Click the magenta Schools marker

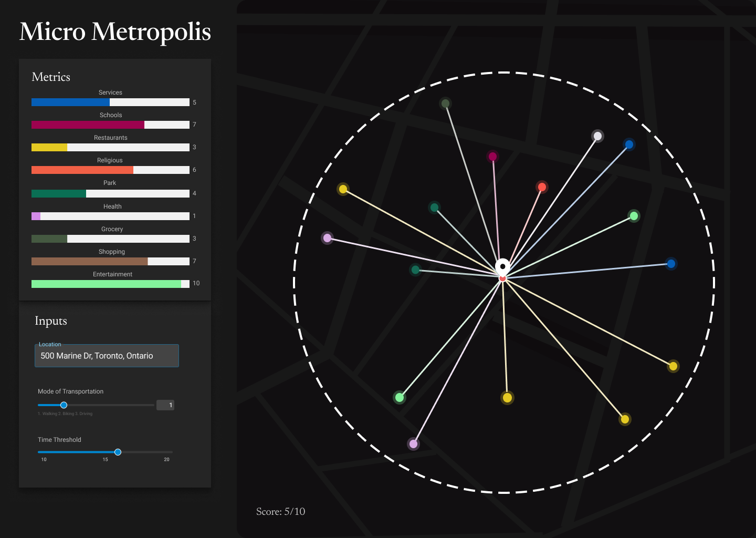click(x=492, y=156)
